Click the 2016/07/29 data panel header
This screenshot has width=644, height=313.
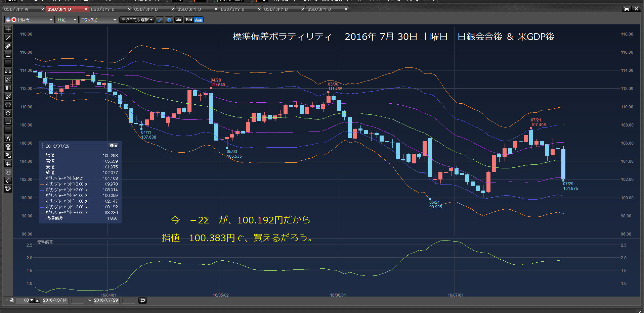coord(80,146)
